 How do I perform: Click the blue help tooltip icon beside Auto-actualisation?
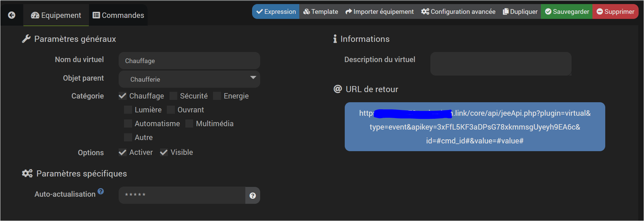click(101, 191)
